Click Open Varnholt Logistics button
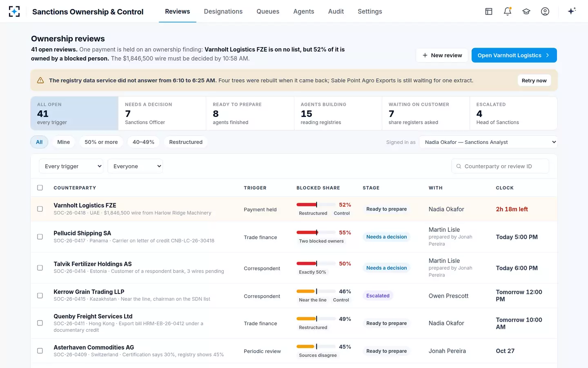 pos(514,55)
